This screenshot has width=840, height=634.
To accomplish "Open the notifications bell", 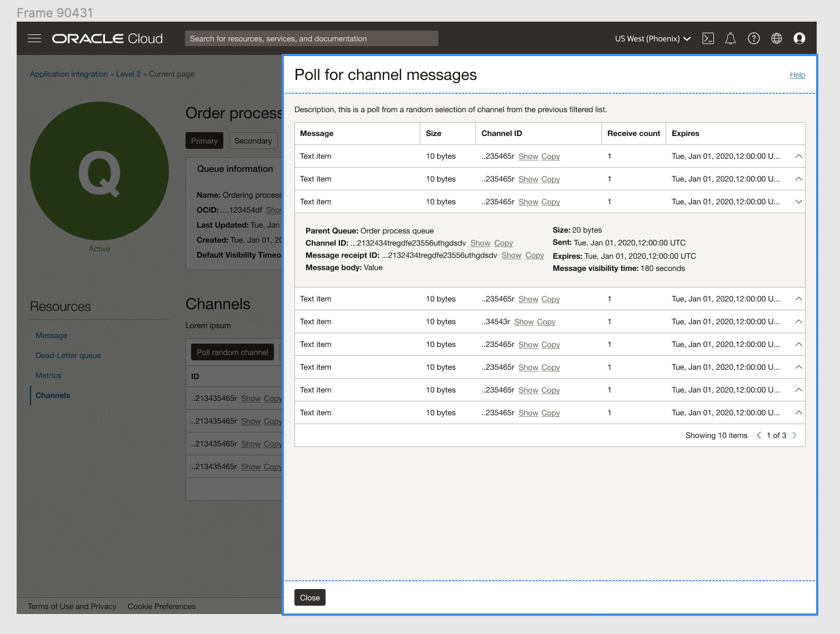I will click(730, 38).
